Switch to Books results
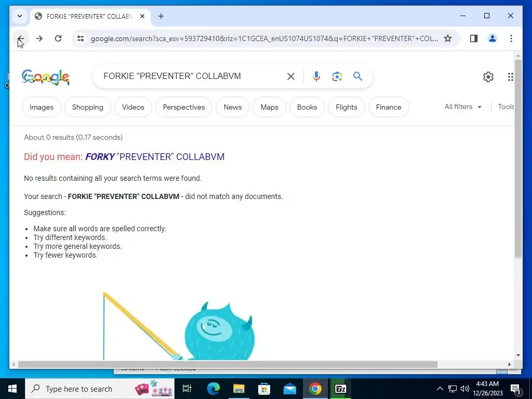The image size is (532, 399). click(x=307, y=107)
